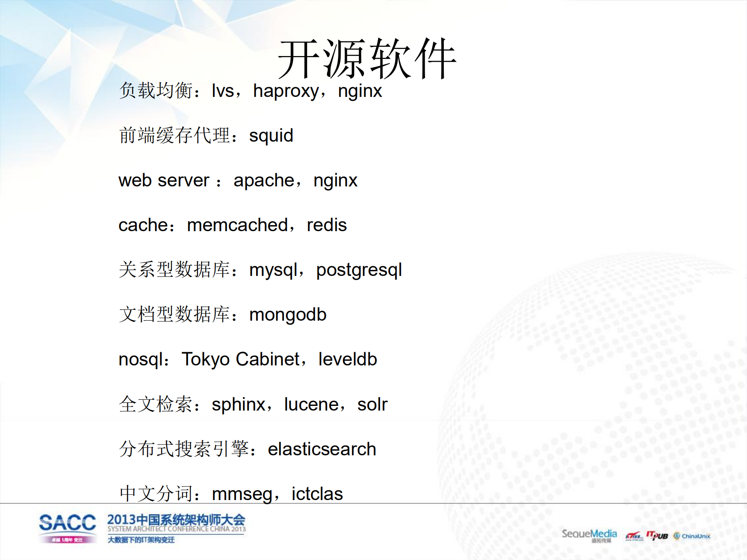Click the text "elasticsearch"
This screenshot has height=560, width=747.
point(322,449)
